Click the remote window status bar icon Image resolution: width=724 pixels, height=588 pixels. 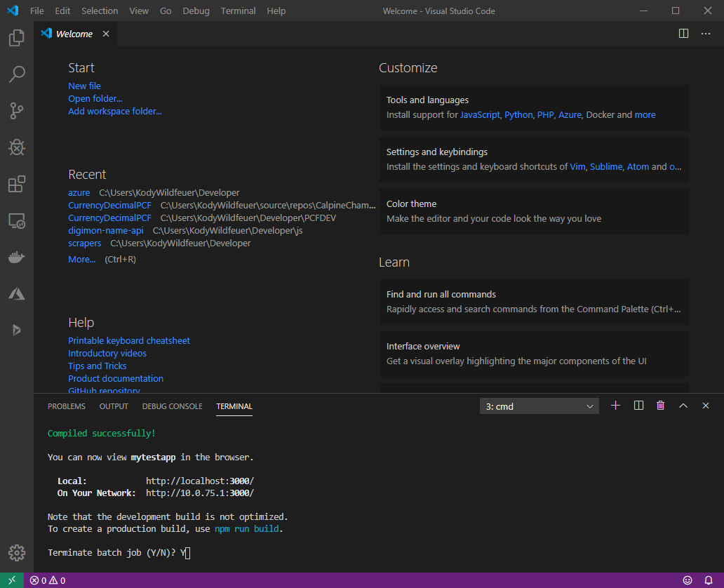pos(12,580)
